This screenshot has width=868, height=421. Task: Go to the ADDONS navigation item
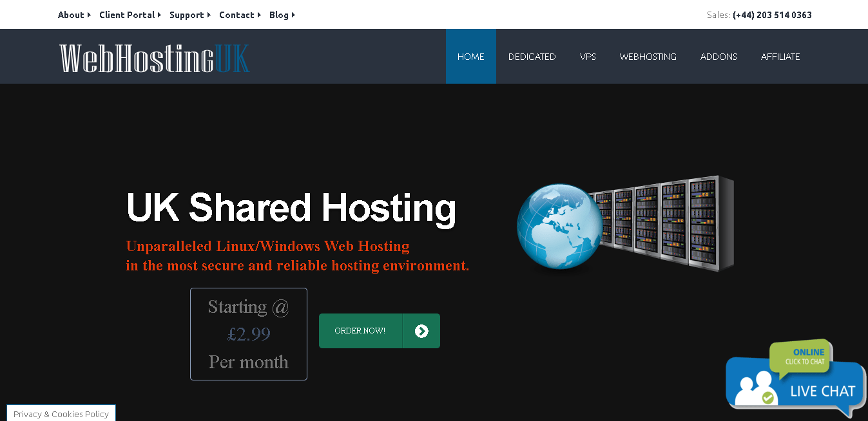719,57
